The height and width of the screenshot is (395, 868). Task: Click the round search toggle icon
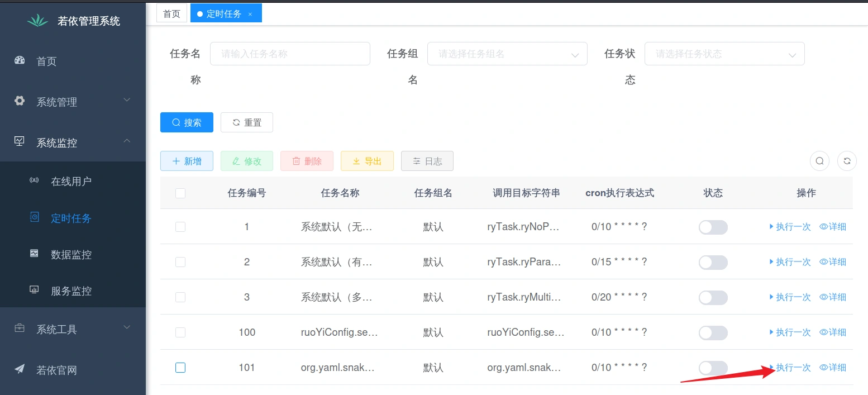point(819,161)
